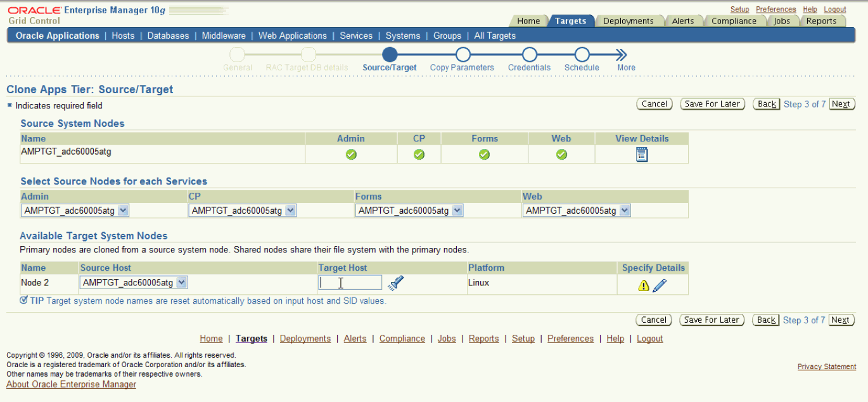Image resolution: width=868 pixels, height=402 pixels.
Task: Click the top Cancel button
Action: [654, 104]
